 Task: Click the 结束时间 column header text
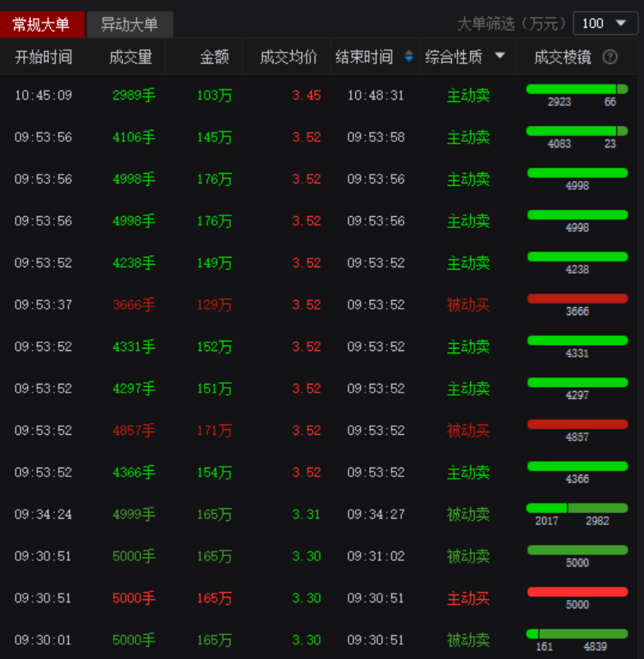(364, 57)
